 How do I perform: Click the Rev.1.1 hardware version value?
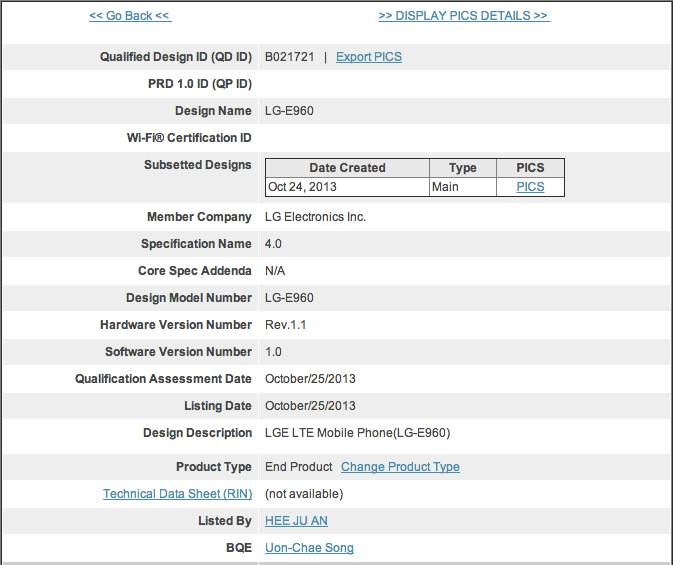pos(286,325)
